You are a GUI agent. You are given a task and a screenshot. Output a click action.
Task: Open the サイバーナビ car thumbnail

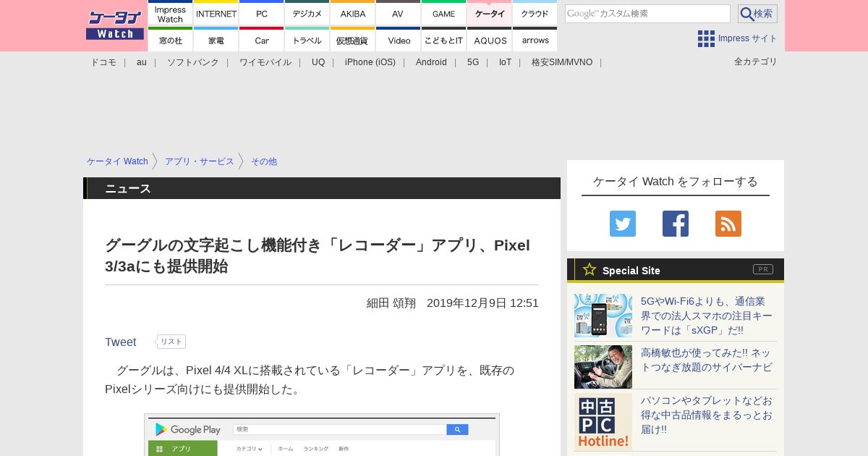click(603, 367)
